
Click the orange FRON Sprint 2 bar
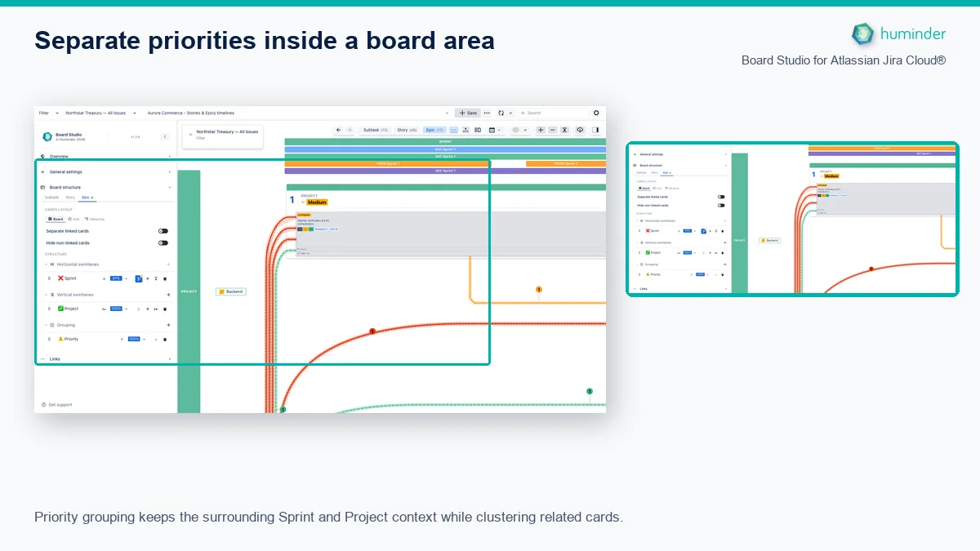566,163
